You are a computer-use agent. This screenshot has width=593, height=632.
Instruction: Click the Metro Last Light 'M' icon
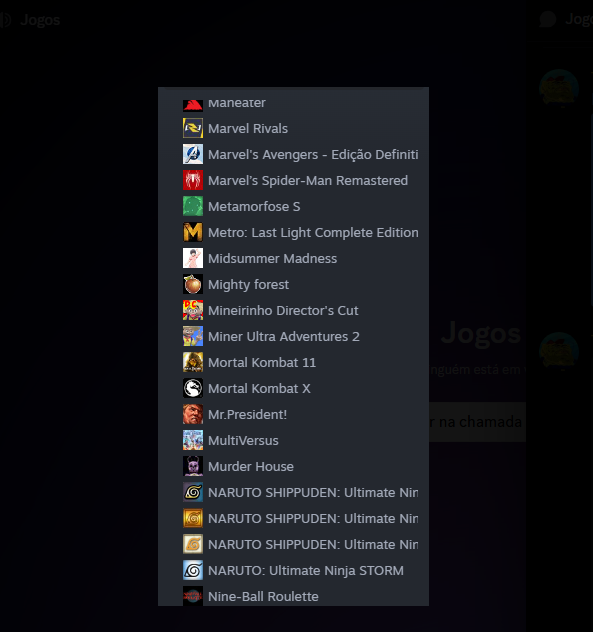[193, 232]
